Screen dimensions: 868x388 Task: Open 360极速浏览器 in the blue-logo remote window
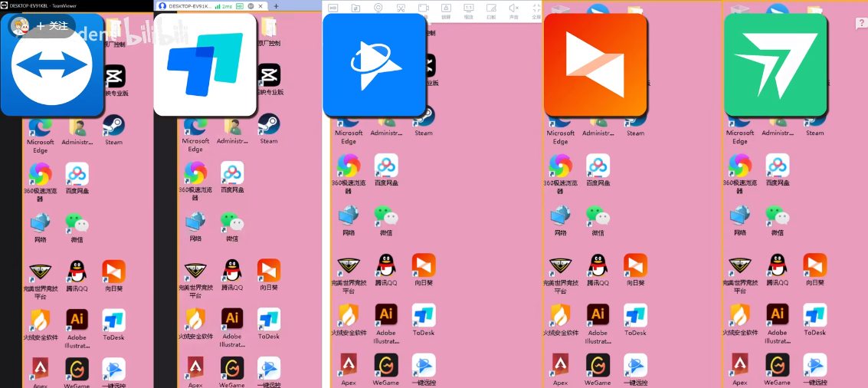pos(349,173)
